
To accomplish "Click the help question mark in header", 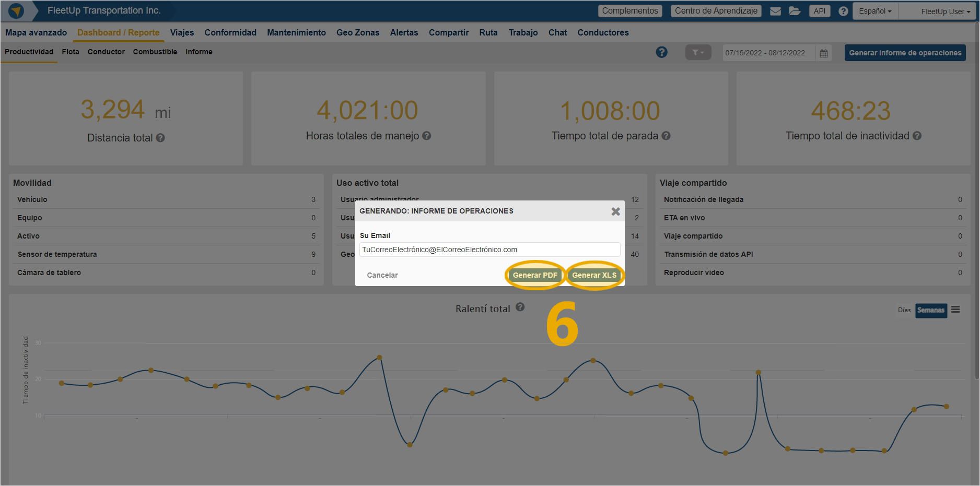I will click(x=843, y=11).
